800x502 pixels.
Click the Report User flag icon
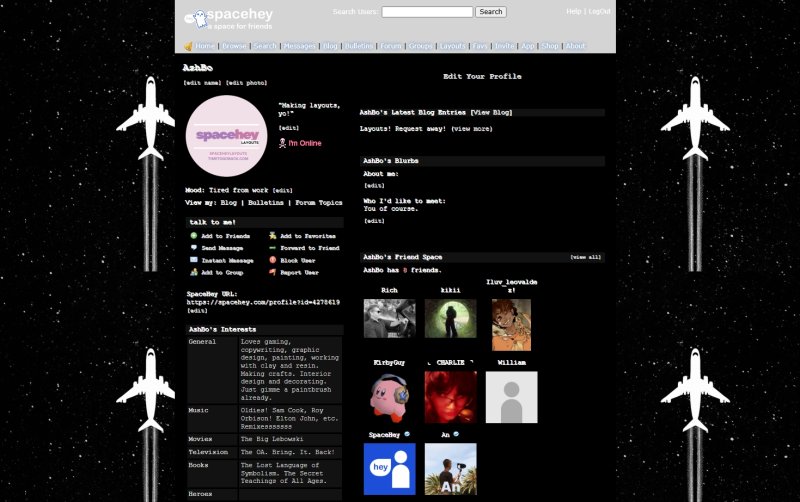(272, 272)
